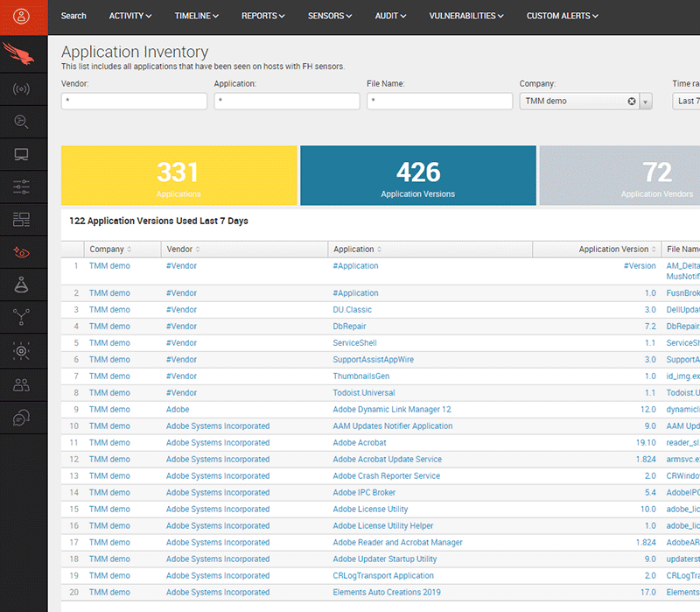Click the 7.2 version of DbRepair
Viewport: 700px width, 612px height.
650,326
